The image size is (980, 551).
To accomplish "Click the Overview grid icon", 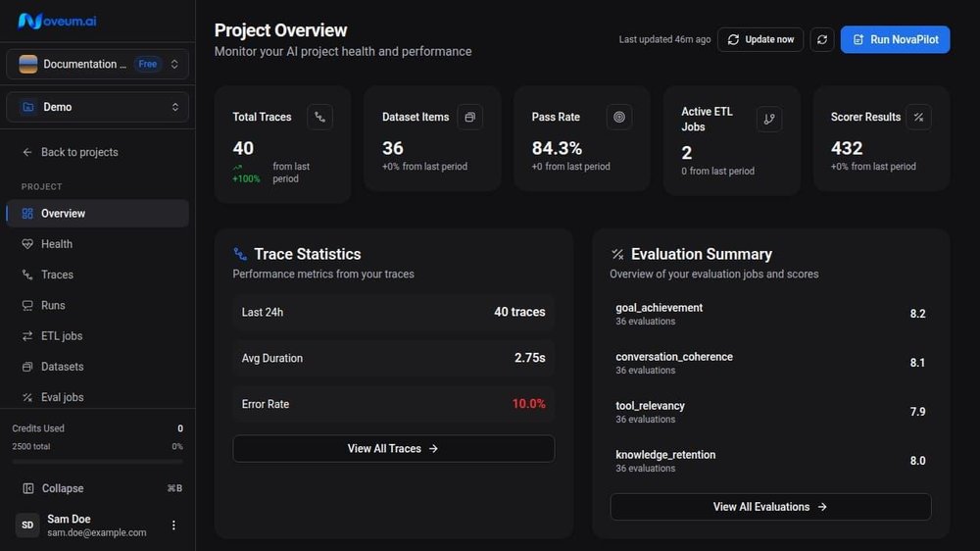I will tap(27, 214).
